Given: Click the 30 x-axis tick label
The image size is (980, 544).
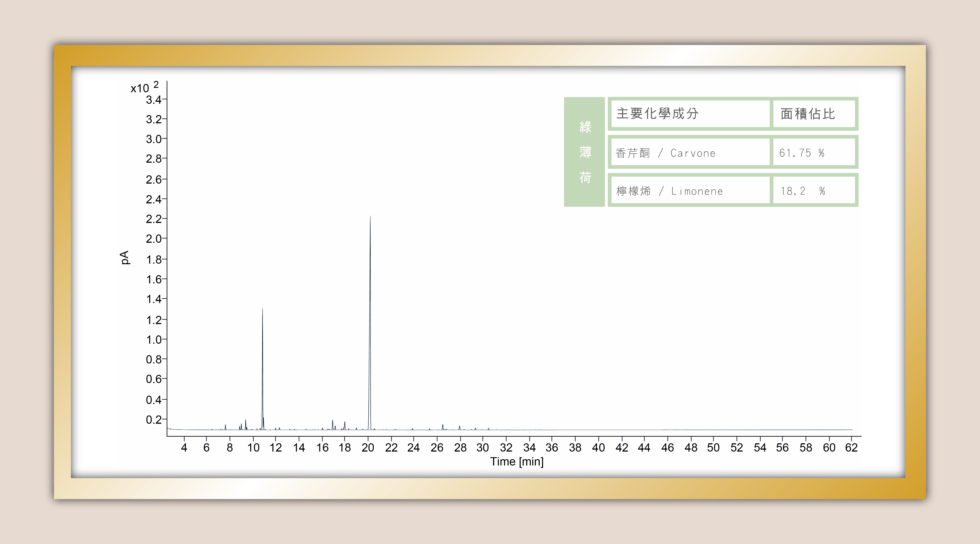Looking at the screenshot, I should (x=482, y=448).
